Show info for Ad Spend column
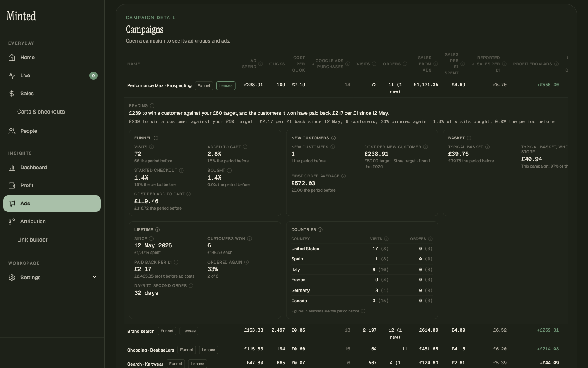This screenshot has height=368, width=588. [x=261, y=64]
